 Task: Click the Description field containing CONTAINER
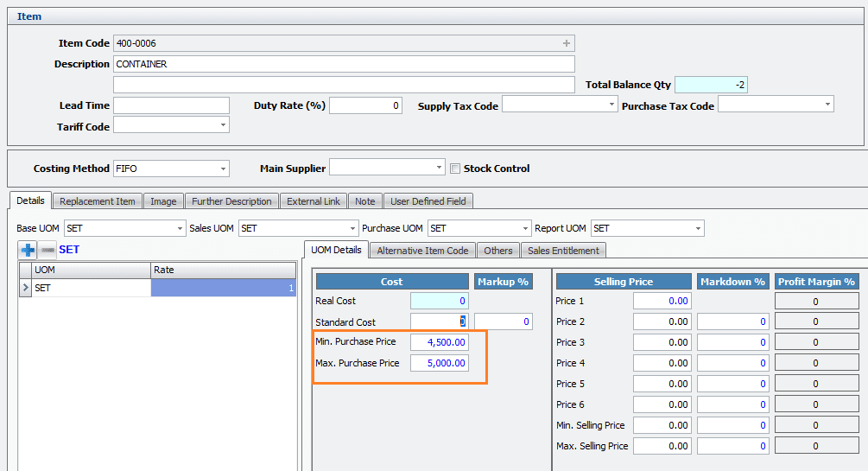tap(344, 64)
